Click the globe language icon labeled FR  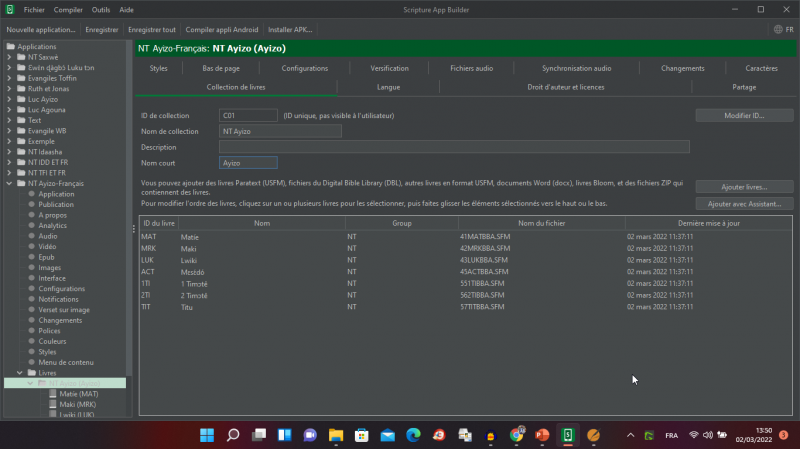point(782,30)
